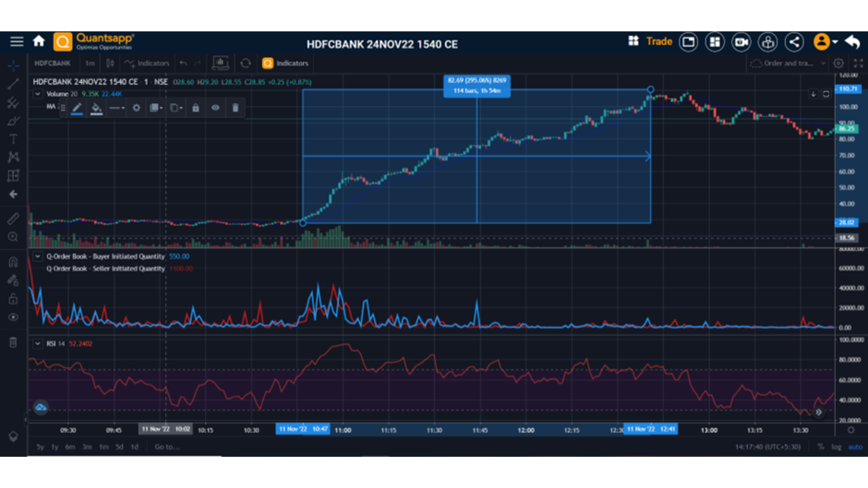The width and height of the screenshot is (868, 488).
Task: Click the trash icon in drawing toolbar
Action: point(235,108)
